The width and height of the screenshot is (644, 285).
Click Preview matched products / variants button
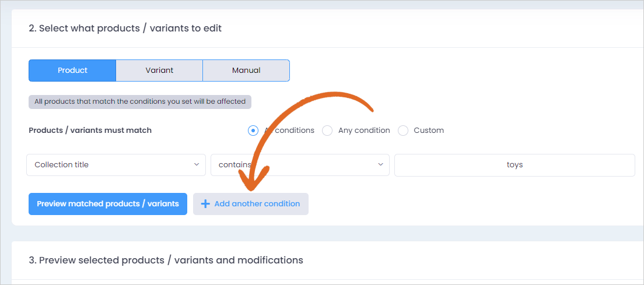[108, 204]
